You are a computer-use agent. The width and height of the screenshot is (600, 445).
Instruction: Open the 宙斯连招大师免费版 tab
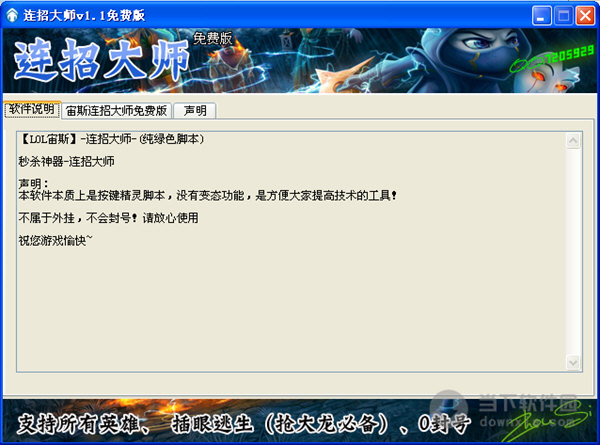tap(116, 111)
